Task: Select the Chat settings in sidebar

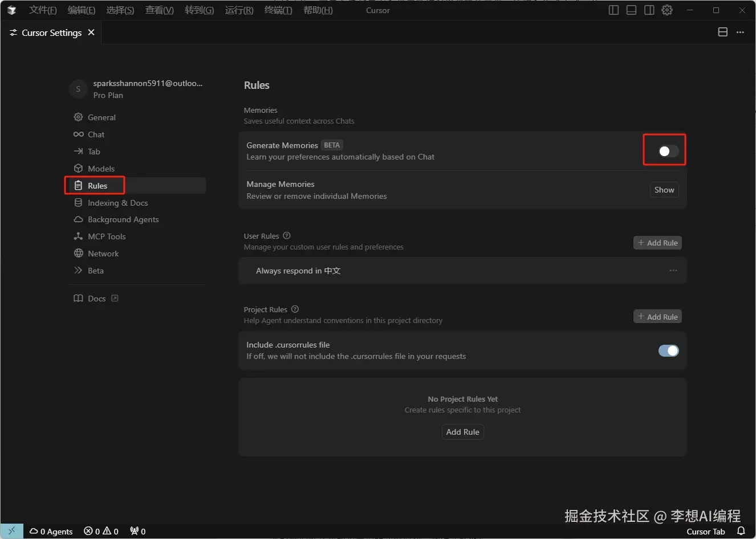Action: tap(95, 134)
